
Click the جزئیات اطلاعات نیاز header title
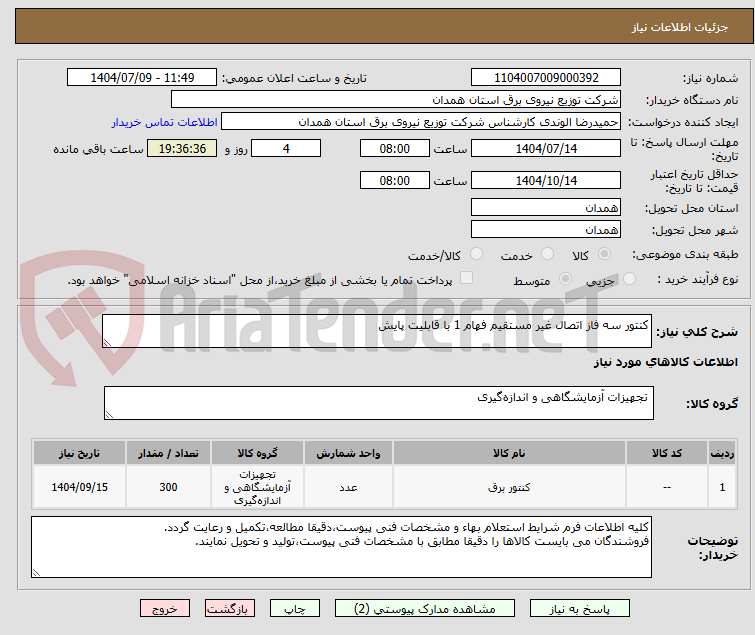click(x=679, y=27)
